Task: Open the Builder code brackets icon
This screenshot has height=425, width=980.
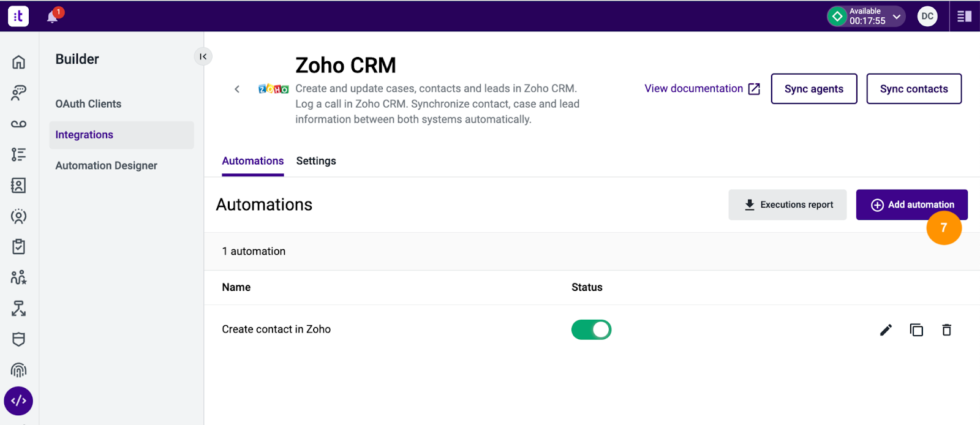Action: (x=19, y=401)
